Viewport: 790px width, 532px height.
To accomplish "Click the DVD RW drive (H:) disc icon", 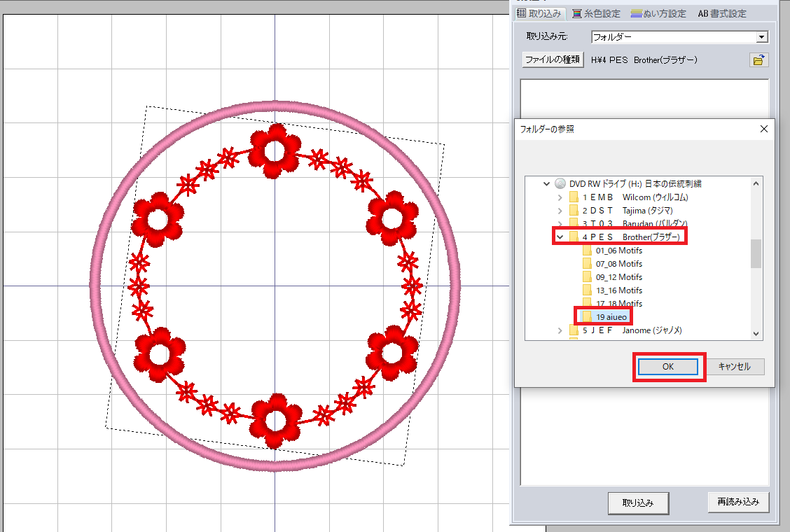I will click(x=560, y=184).
